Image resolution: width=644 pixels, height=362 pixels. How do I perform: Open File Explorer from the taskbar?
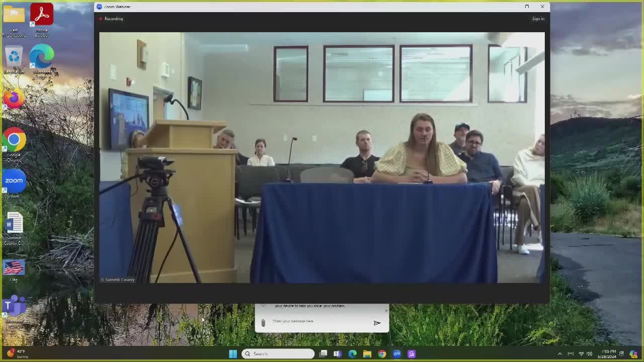pyautogui.click(x=367, y=353)
